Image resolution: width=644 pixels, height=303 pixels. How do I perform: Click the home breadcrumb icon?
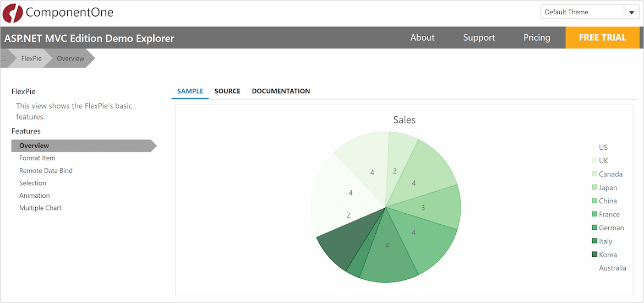click(x=4, y=58)
